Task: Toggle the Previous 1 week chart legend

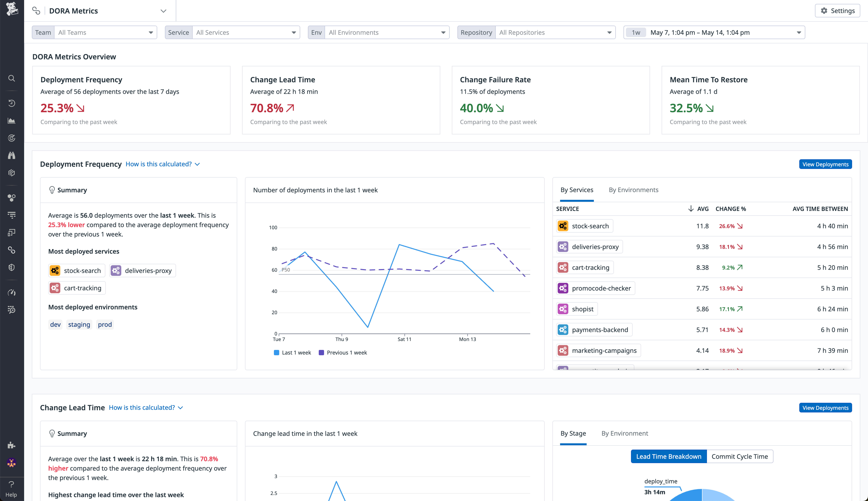Action: (342, 352)
